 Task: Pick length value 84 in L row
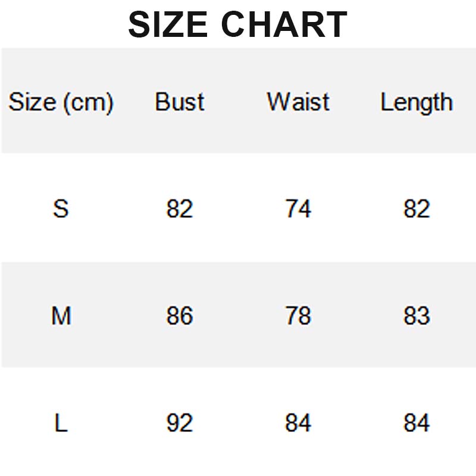point(416,423)
